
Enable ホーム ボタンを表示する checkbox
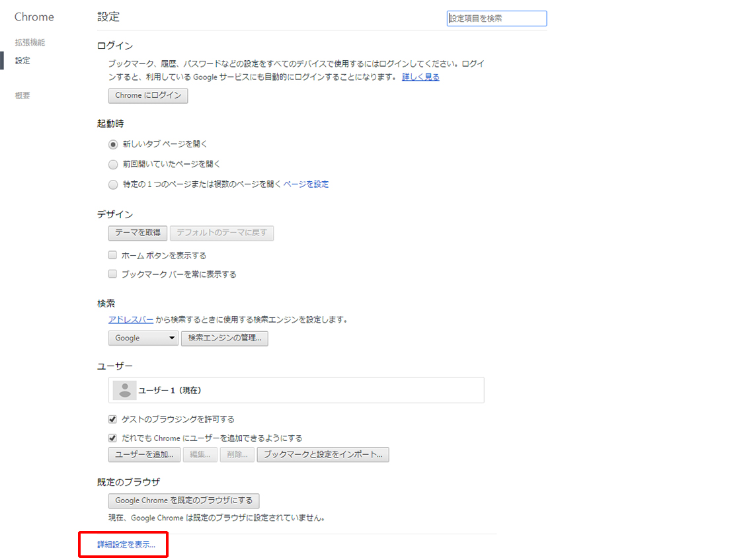click(x=112, y=255)
